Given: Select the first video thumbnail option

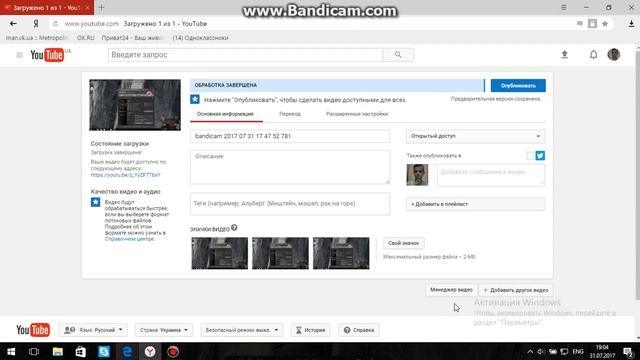Looking at the screenshot, I should pos(219,253).
